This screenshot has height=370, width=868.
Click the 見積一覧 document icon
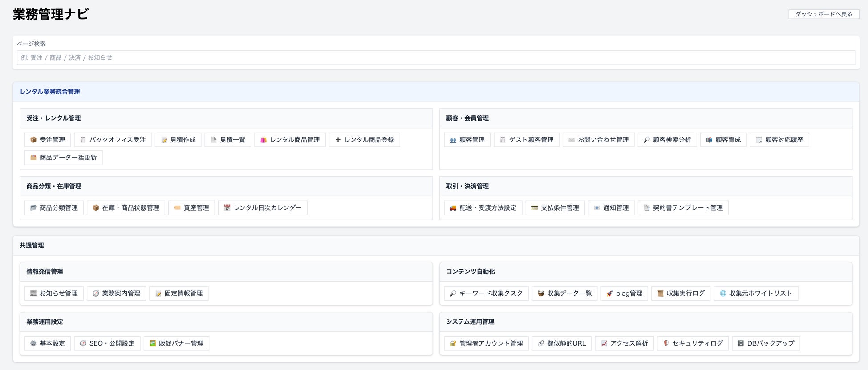tap(214, 140)
